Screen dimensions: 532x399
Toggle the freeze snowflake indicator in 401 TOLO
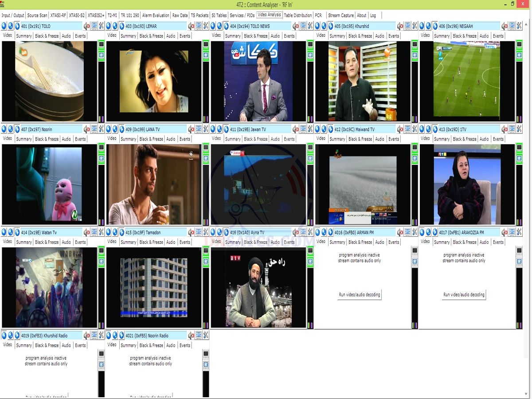coord(101,55)
